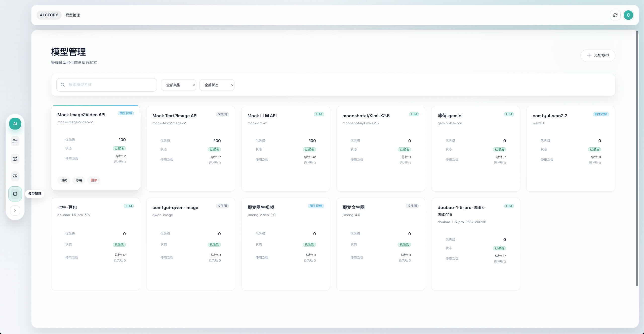The height and width of the screenshot is (334, 644).
Task: Click the search magnifier icon
Action: pyautogui.click(x=63, y=85)
